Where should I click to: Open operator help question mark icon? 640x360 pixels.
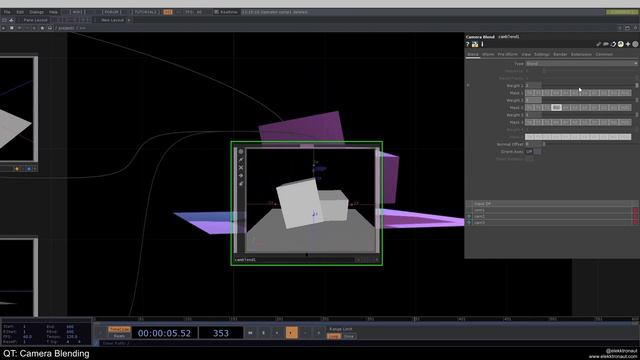tap(468, 44)
